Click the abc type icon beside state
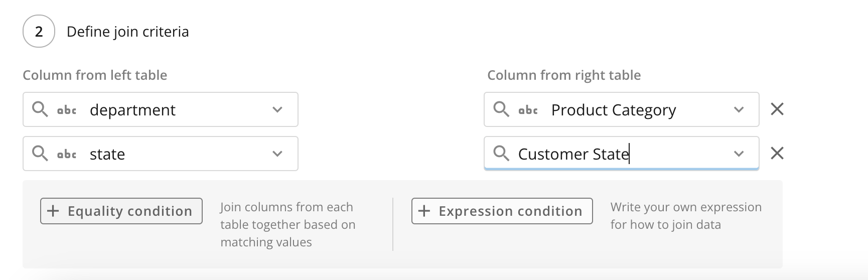The width and height of the screenshot is (868, 280). click(x=67, y=154)
